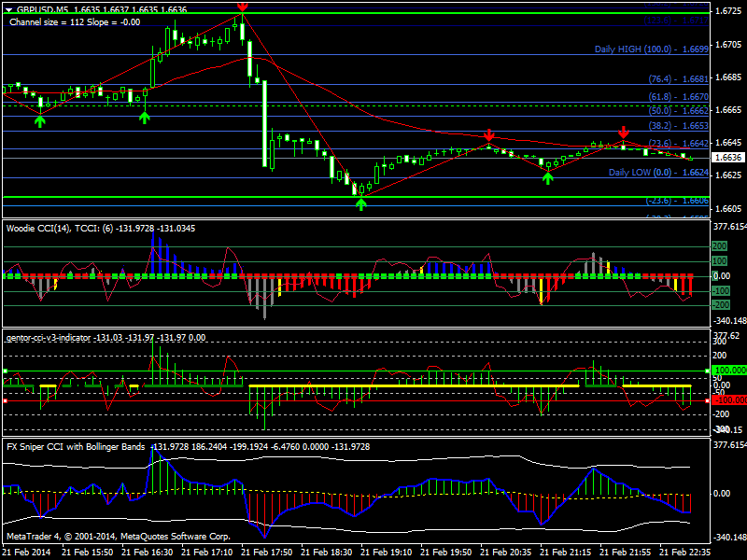The image size is (747, 560).
Task: Click the green buy arrow at the lowest price
Action: tap(361, 203)
